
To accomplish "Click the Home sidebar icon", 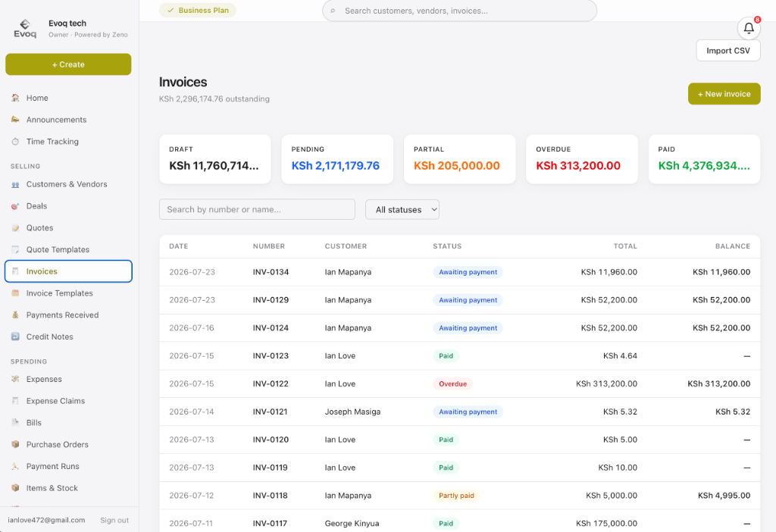I will [15, 98].
